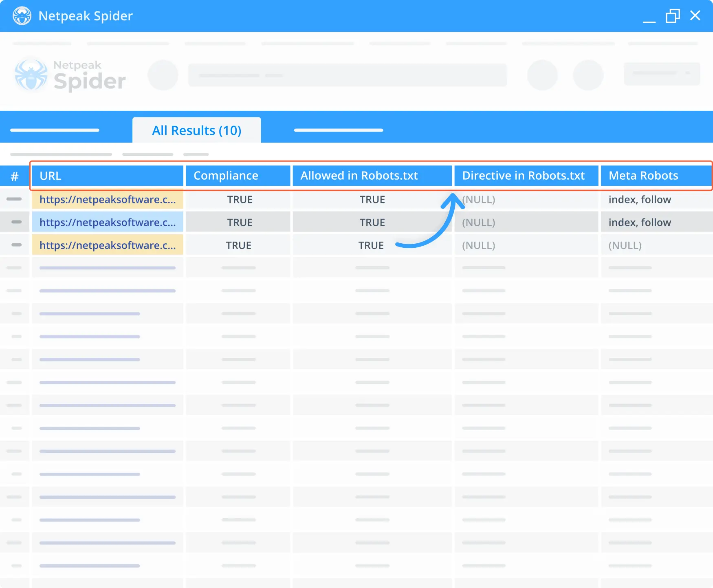Select first row Directive (NULL) cell
This screenshot has width=713, height=588.
point(526,200)
